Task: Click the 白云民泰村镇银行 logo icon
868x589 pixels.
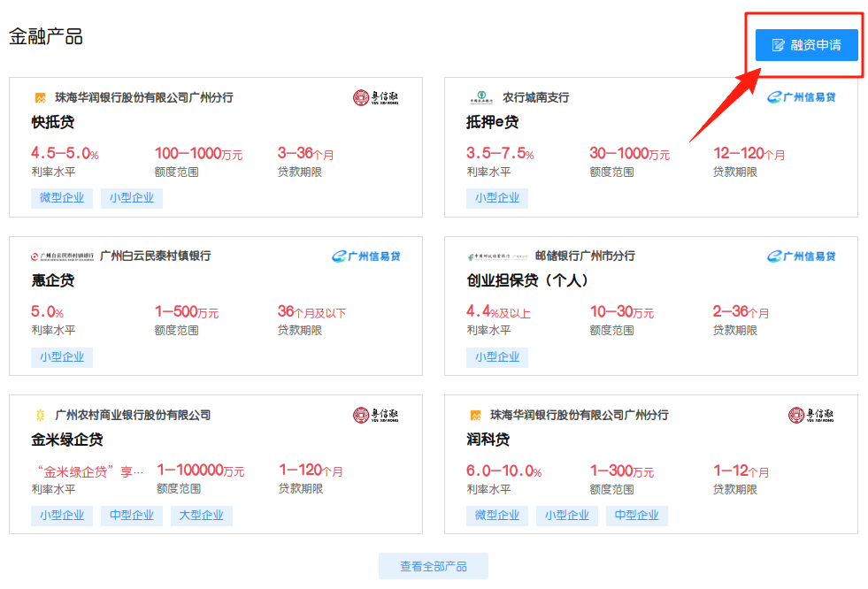Action: pos(63,256)
